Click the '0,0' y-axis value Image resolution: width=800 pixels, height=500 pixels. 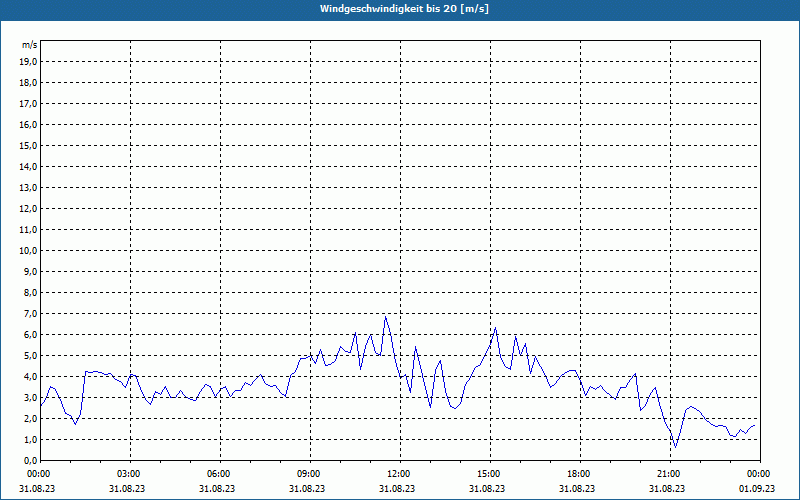click(30, 461)
